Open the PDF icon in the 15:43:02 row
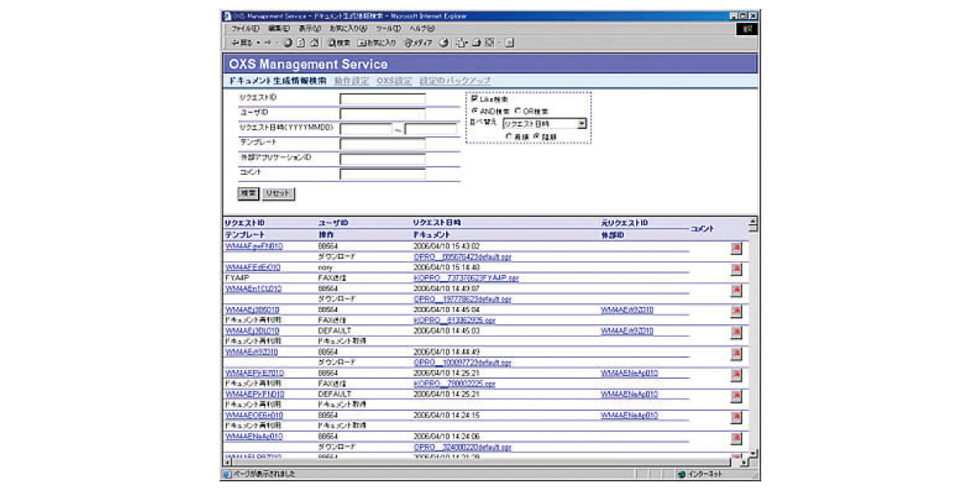Viewport: 980px width, 490px height. pyautogui.click(x=736, y=249)
